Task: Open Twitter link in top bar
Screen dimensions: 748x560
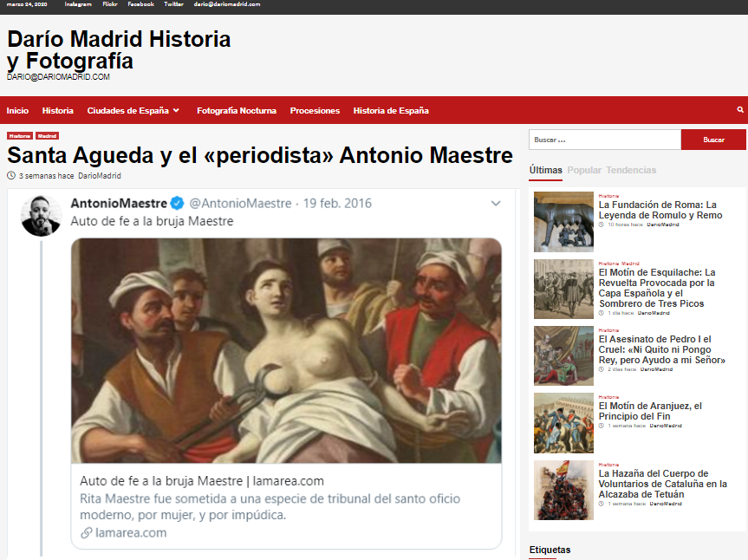Action: point(174,4)
